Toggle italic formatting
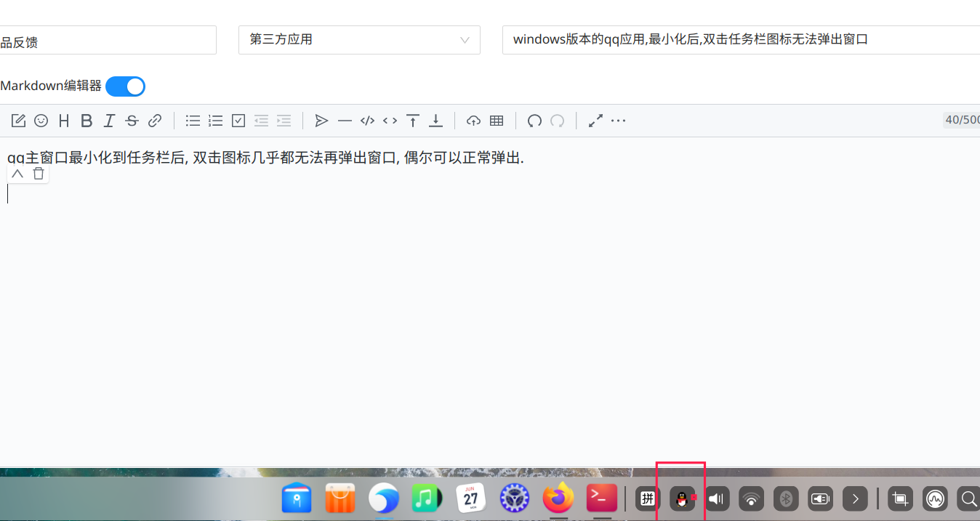The height and width of the screenshot is (521, 980). pyautogui.click(x=109, y=121)
